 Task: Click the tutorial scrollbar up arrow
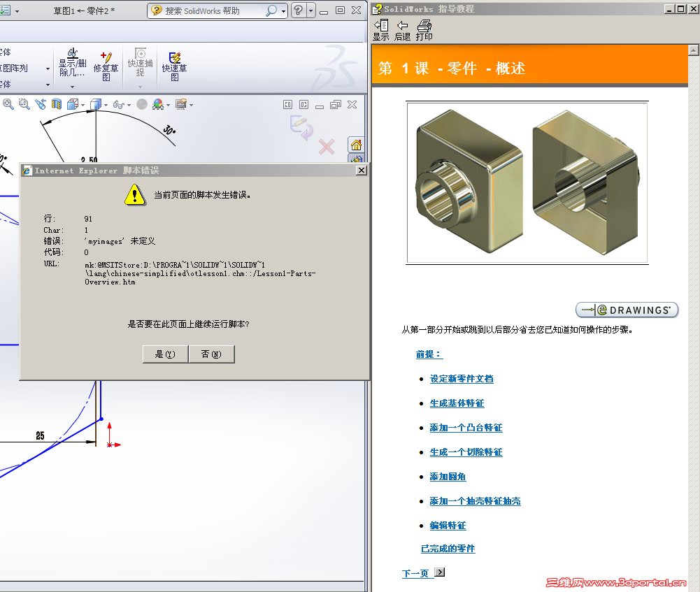(693, 50)
